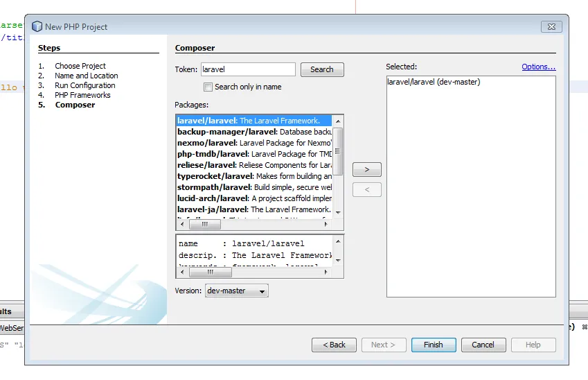Open the Options... link

(x=539, y=67)
